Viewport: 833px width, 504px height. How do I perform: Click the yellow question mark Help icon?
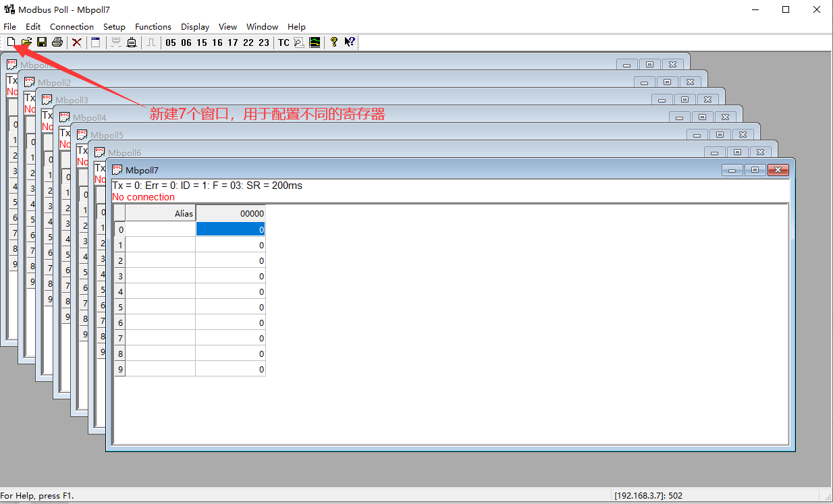coord(333,42)
